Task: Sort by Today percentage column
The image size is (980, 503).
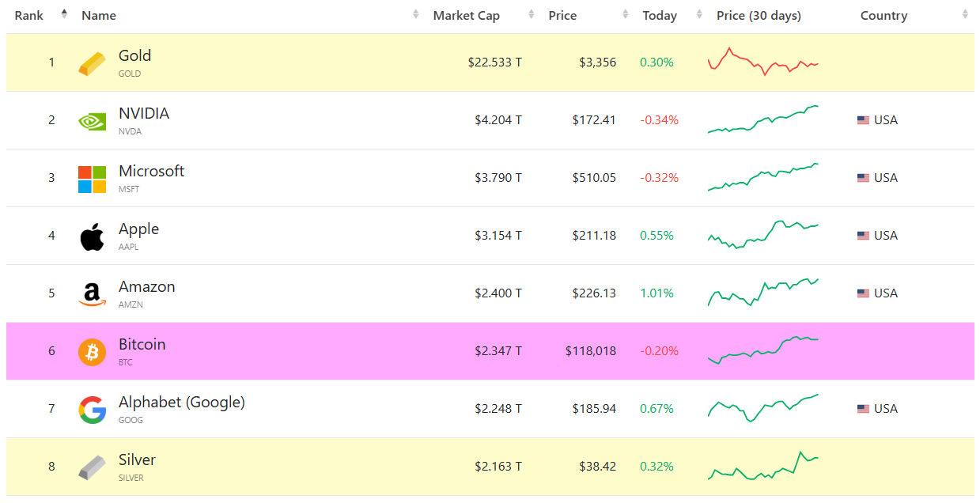Action: [x=660, y=16]
